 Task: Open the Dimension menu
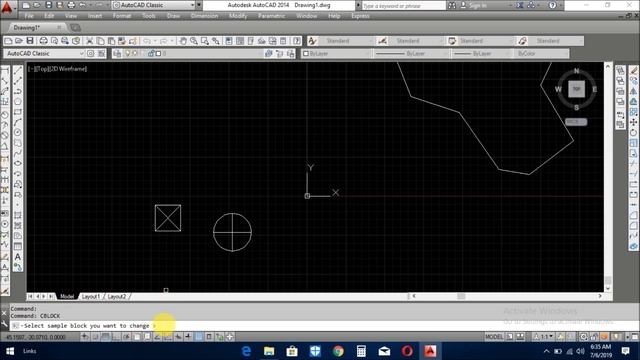pyautogui.click(x=204, y=16)
